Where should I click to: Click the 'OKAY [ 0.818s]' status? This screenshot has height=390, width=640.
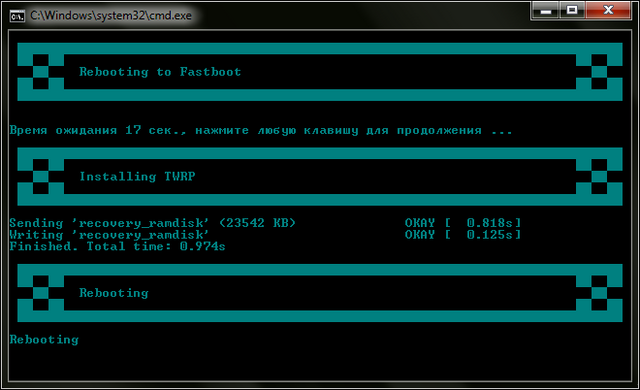click(x=463, y=223)
